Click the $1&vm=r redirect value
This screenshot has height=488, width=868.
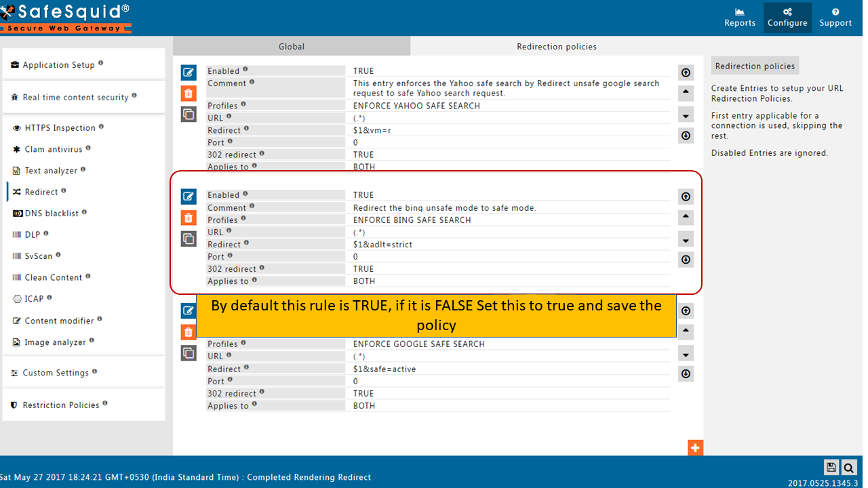click(x=372, y=131)
